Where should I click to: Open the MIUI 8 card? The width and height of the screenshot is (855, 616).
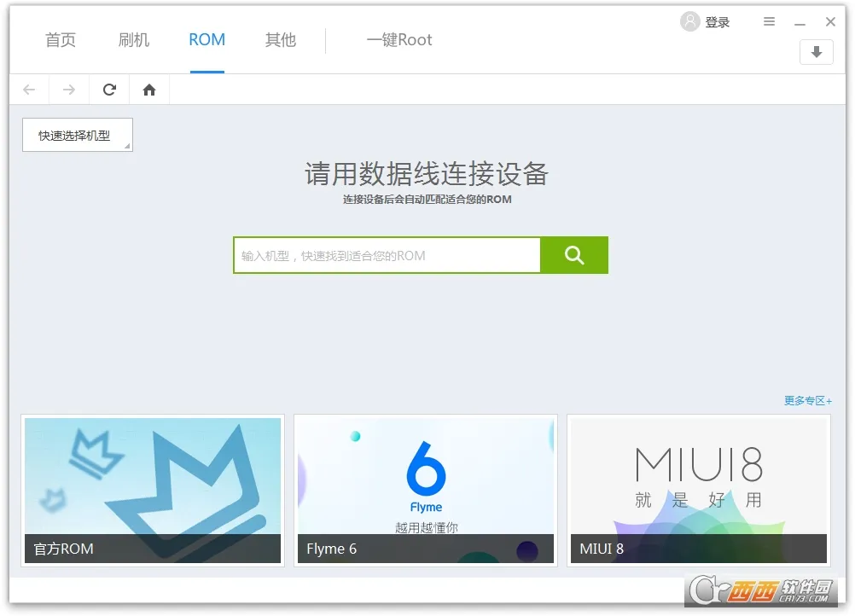[x=699, y=491]
